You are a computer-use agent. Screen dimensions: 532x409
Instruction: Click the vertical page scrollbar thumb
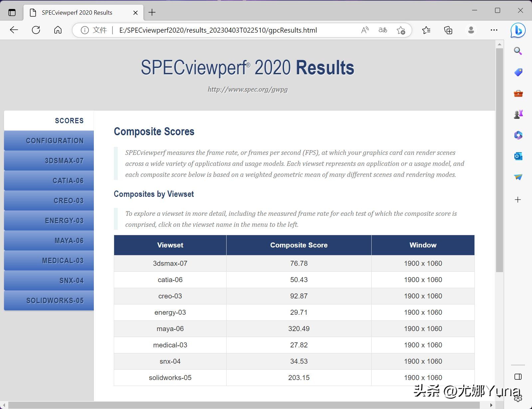pyautogui.click(x=499, y=160)
